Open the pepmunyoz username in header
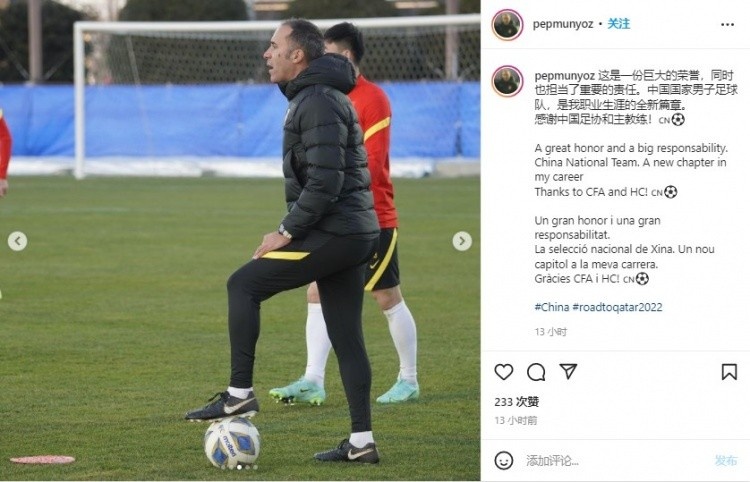This screenshot has width=750, height=482. (563, 24)
